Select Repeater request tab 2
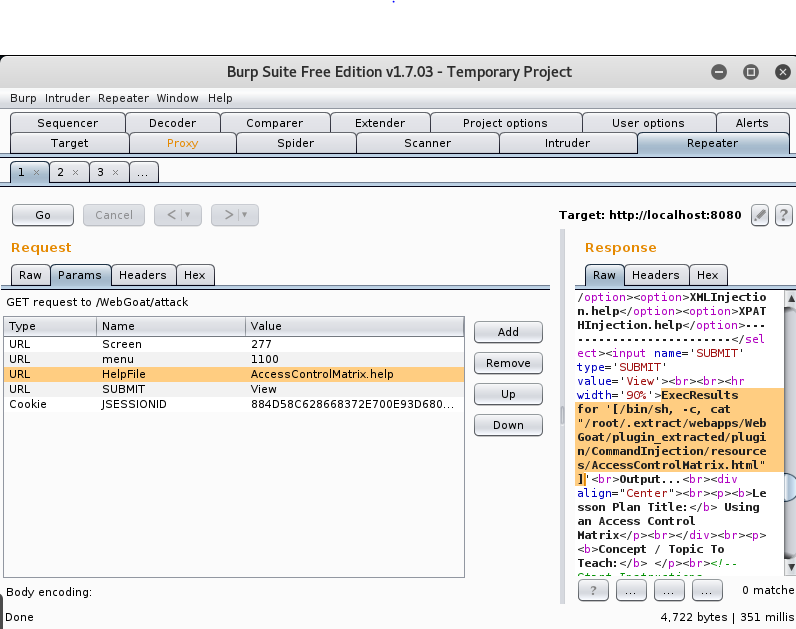This screenshot has width=796, height=629. (61, 173)
